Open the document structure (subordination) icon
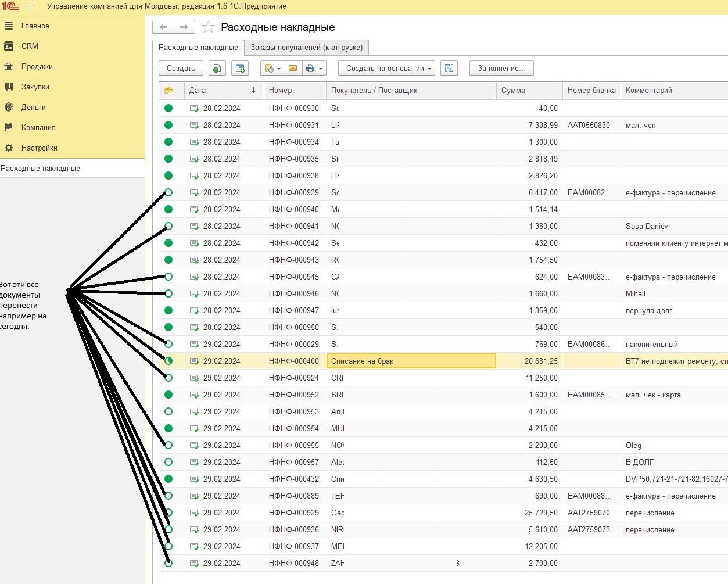This screenshot has height=584, width=728. tap(449, 69)
